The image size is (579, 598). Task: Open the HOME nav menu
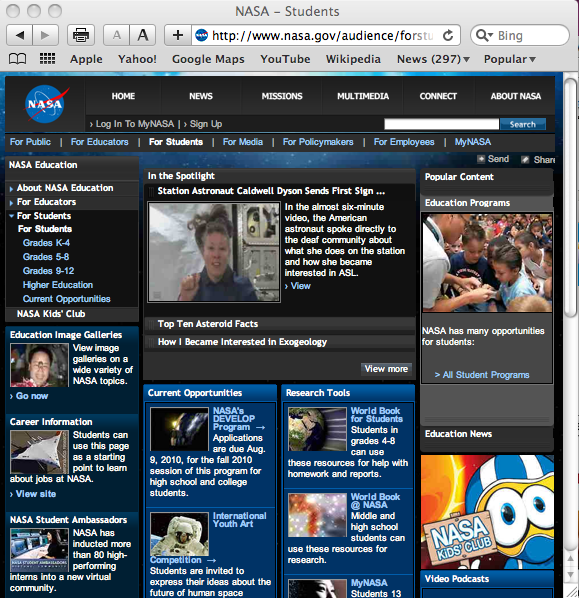click(x=123, y=96)
